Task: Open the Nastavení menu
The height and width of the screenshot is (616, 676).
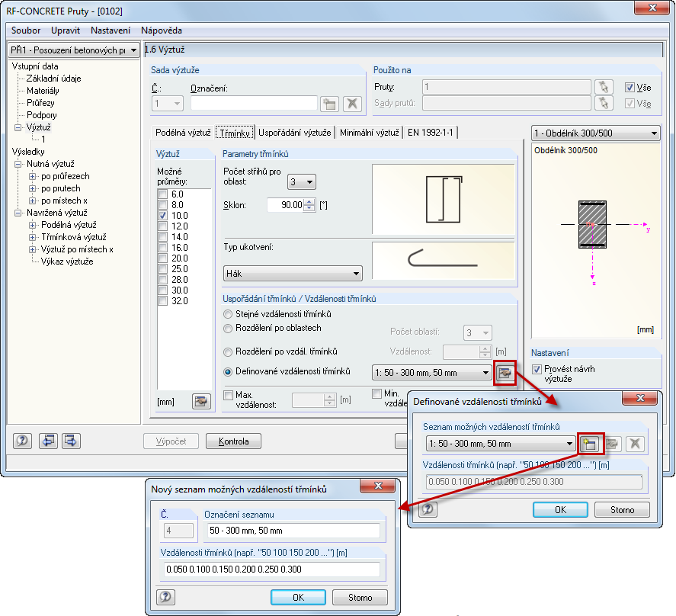Action: click(x=111, y=30)
